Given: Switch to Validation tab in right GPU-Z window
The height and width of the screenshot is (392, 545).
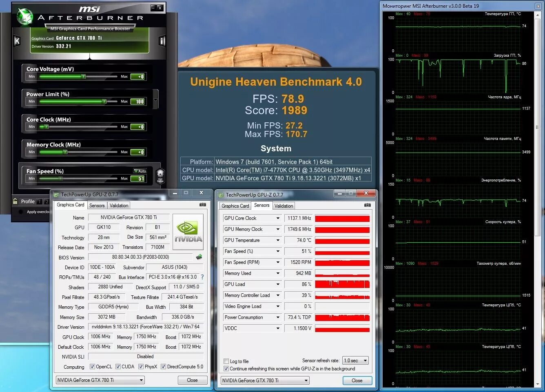Looking at the screenshot, I should point(284,206).
